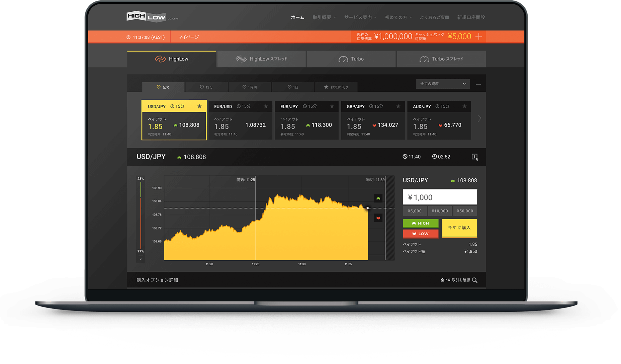Select the EUR/USD asset card
This screenshot has width=621, height=364.
(x=240, y=120)
